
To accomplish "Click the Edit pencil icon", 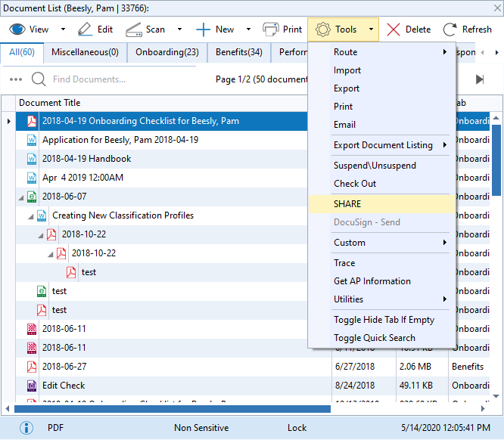I will tap(85, 29).
